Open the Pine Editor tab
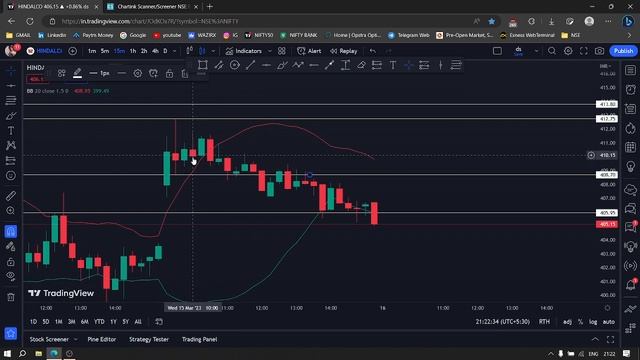 tap(102, 339)
